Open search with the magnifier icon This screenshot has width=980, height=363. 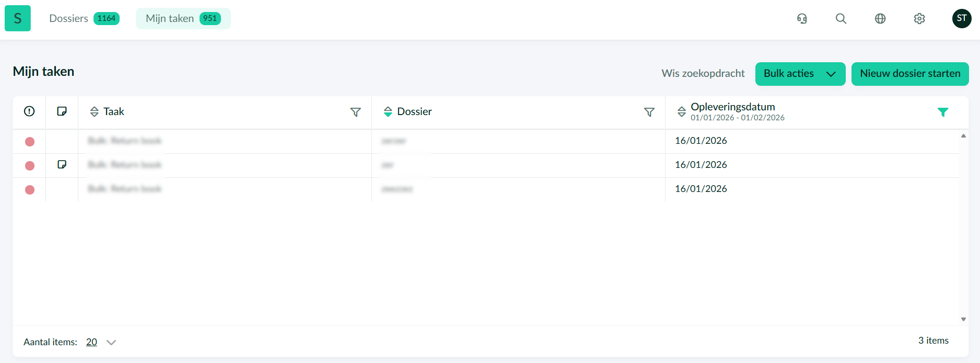coord(841,19)
